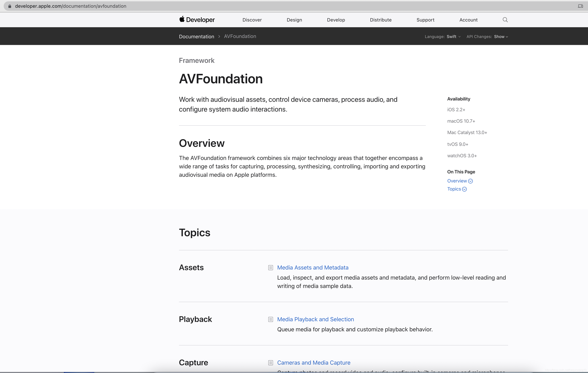
Task: Open the Media Playback and Selection link
Action: pyautogui.click(x=315, y=319)
